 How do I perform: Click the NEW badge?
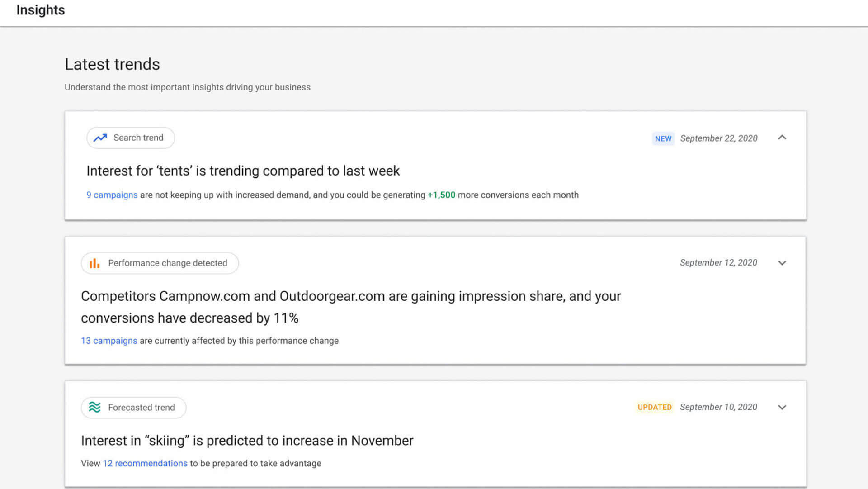[x=663, y=138]
